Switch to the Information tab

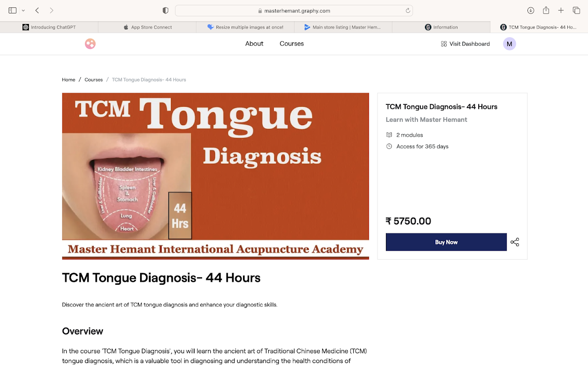pyautogui.click(x=441, y=27)
